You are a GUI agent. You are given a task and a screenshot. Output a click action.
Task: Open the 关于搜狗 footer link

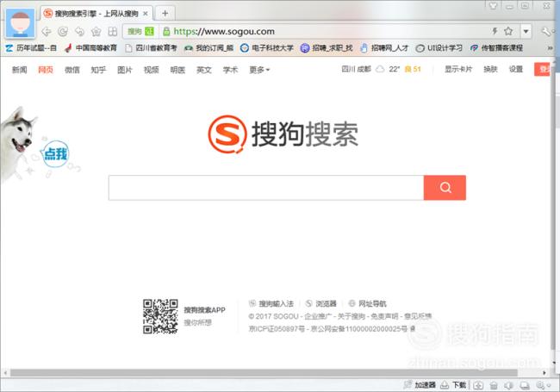coord(352,316)
